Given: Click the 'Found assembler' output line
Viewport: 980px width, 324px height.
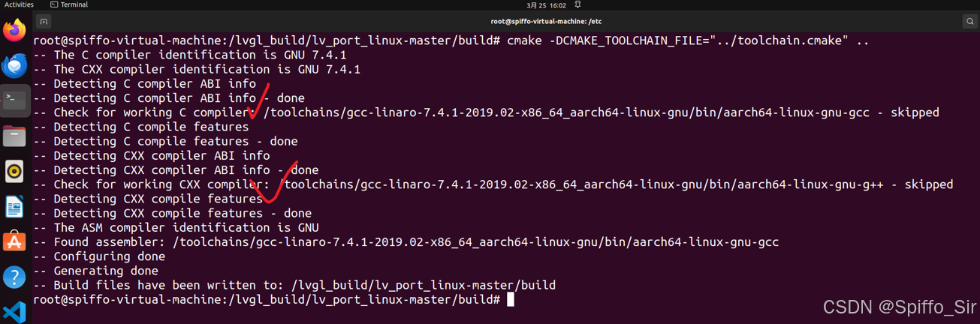Looking at the screenshot, I should point(406,242).
